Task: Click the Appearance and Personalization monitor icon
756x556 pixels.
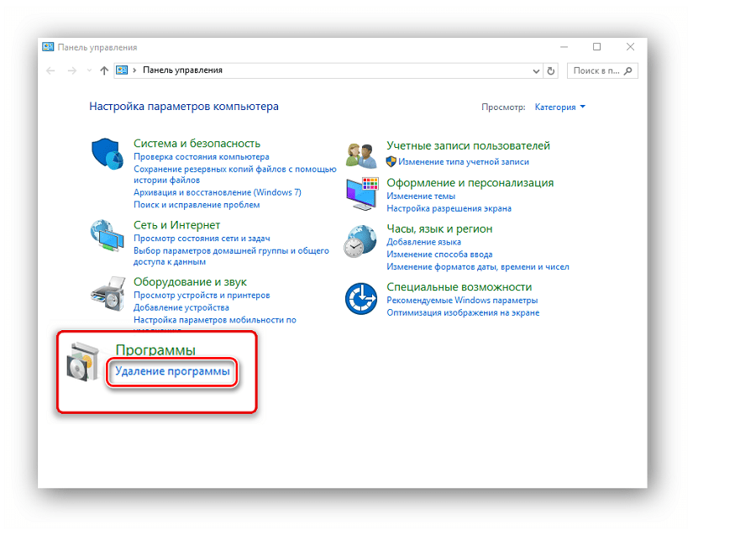Action: click(x=361, y=195)
